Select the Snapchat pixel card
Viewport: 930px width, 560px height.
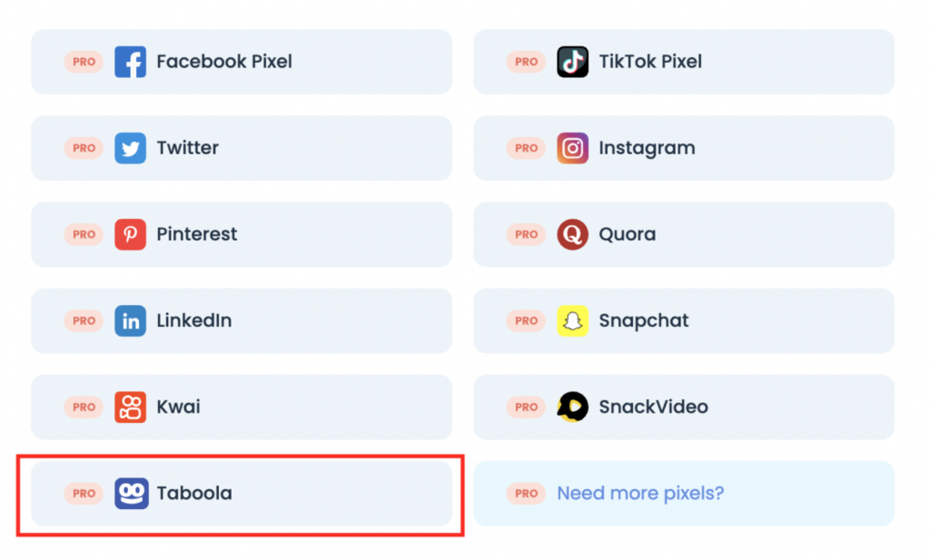[x=683, y=320]
